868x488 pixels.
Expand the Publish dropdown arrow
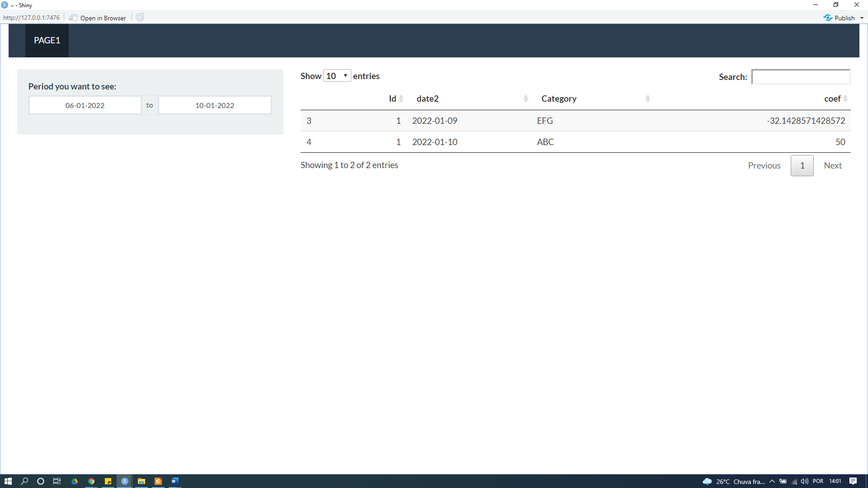(862, 18)
